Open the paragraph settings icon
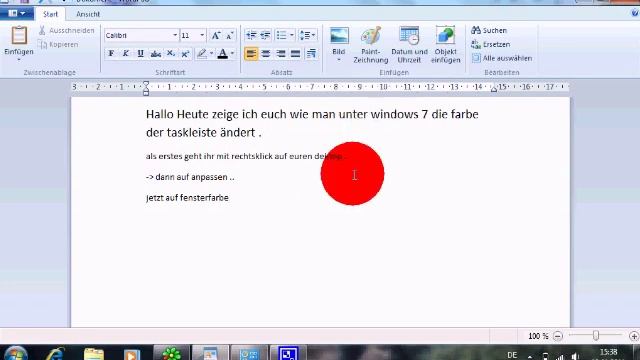This screenshot has width=640, height=360. pyautogui.click(x=311, y=53)
